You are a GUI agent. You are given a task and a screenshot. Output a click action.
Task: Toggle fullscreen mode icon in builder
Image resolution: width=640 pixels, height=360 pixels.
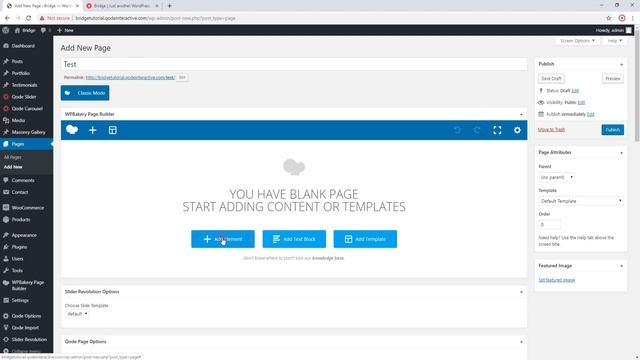[497, 130]
